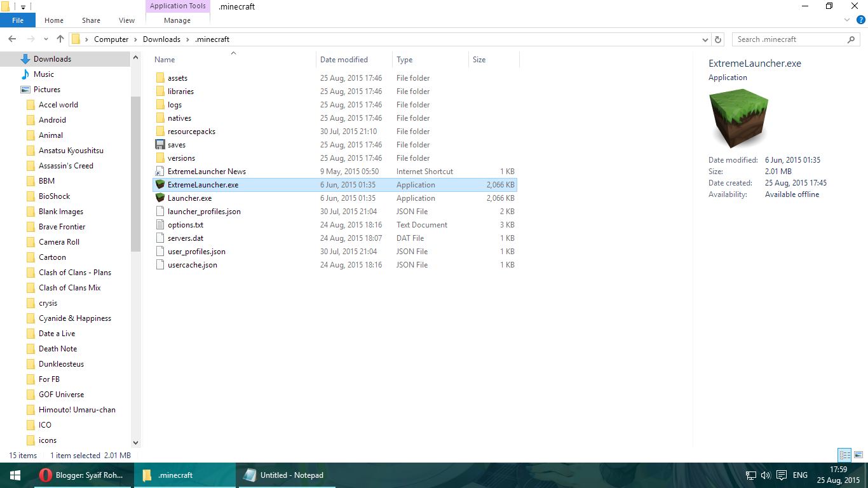Open Downloads in the navigation pane
Viewport: 868px width, 488px height.
point(52,59)
